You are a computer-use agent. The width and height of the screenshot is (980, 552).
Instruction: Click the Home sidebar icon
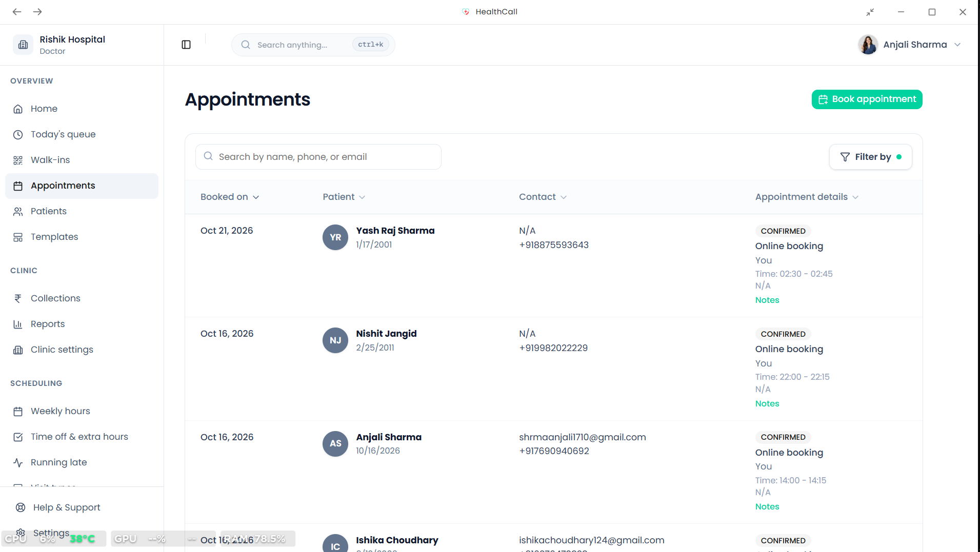(x=18, y=109)
